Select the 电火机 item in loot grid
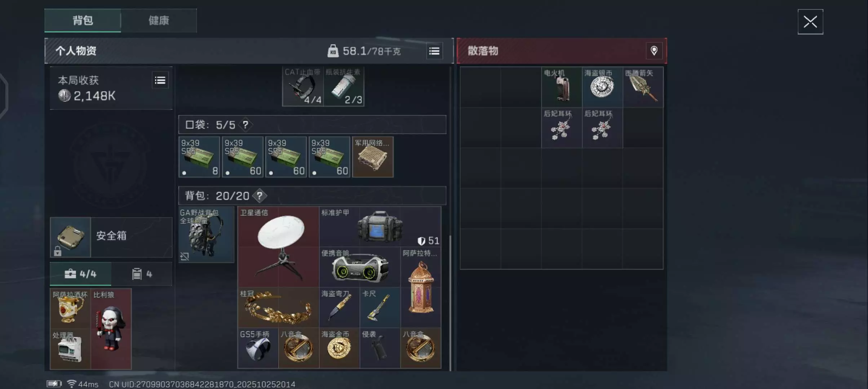Image resolution: width=868 pixels, height=389 pixels. 562,87
